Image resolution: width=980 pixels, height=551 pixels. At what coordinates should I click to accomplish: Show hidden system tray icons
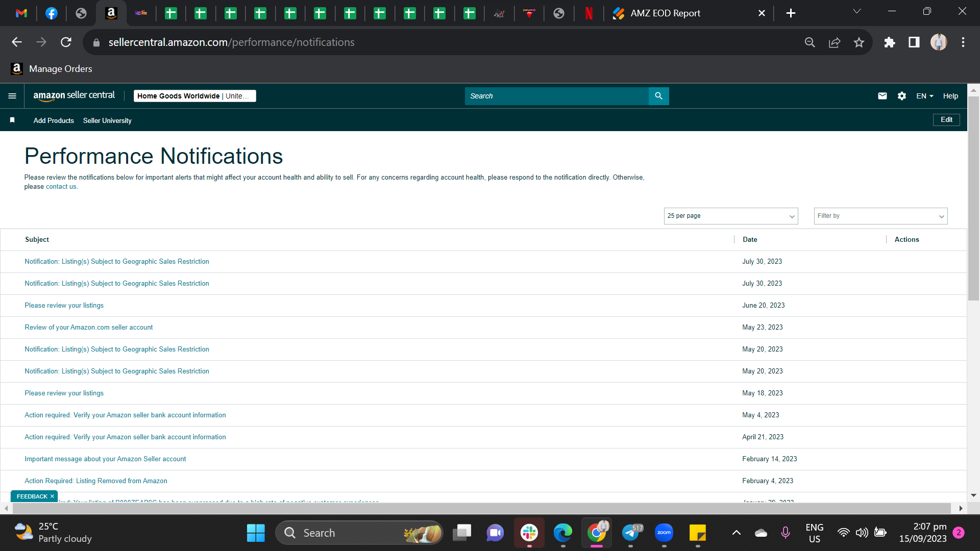(x=736, y=533)
